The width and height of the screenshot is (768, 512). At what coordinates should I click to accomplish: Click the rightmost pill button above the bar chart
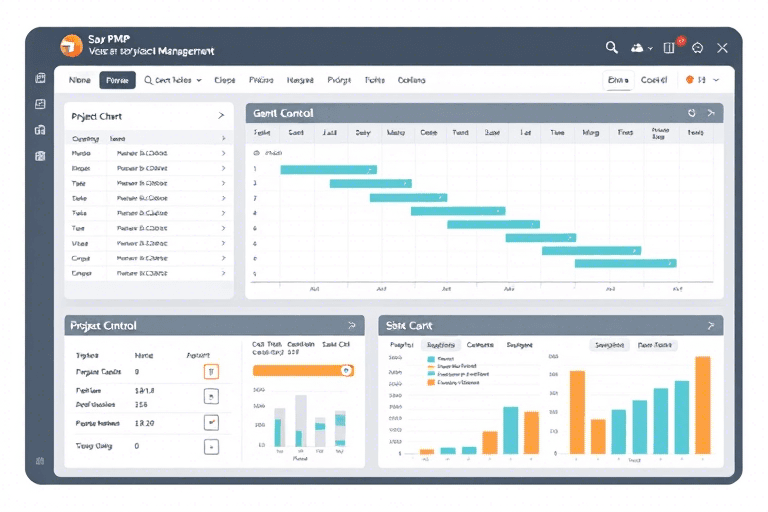click(x=656, y=344)
